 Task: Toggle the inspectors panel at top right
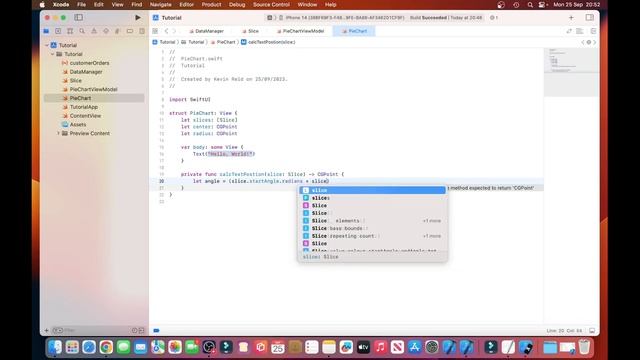[589, 18]
